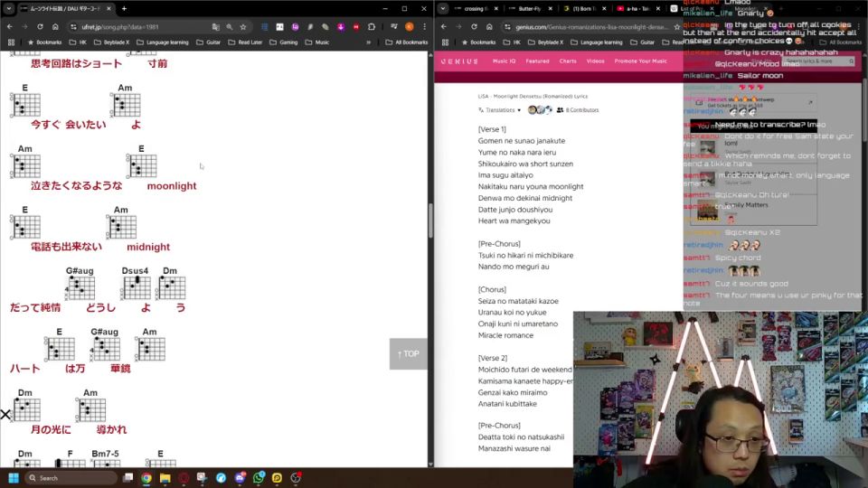Screen dimensions: 868x488
Task: Open Task View on the taskbar
Action: [x=127, y=478]
